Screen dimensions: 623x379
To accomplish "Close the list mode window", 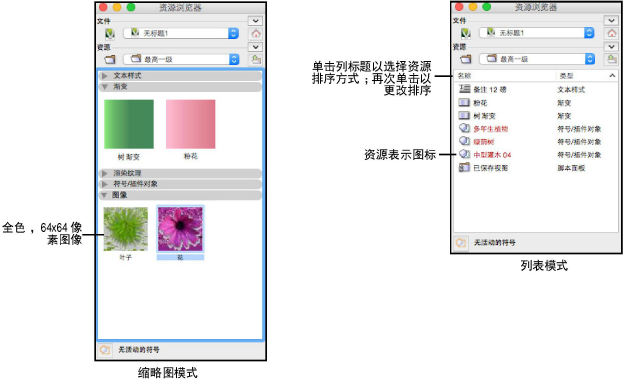I will [x=459, y=7].
